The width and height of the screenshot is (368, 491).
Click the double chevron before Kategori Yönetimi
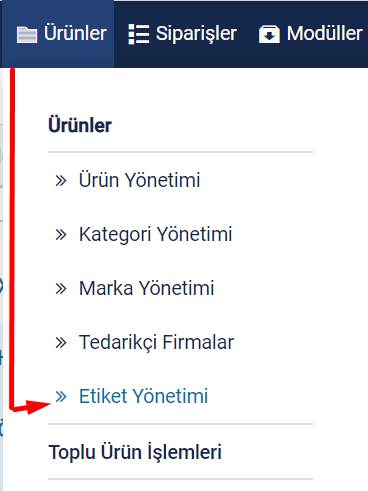(x=61, y=235)
